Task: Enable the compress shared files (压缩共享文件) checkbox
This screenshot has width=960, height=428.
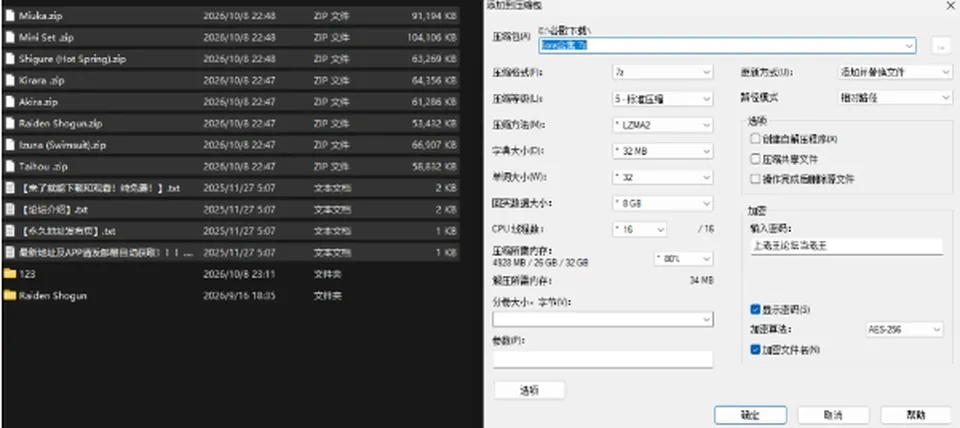Action: (x=755, y=159)
